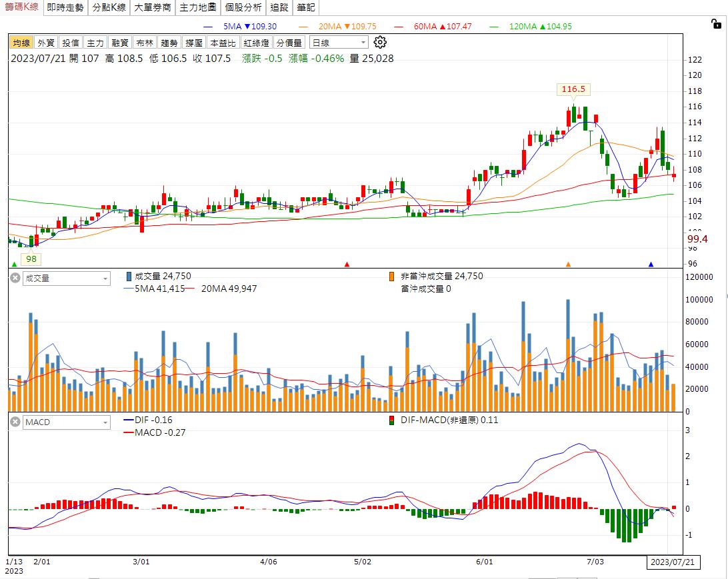Viewport: 728px width, 579px height.
Task: Toggle the 均線 moving average overlay
Action: 21,43
